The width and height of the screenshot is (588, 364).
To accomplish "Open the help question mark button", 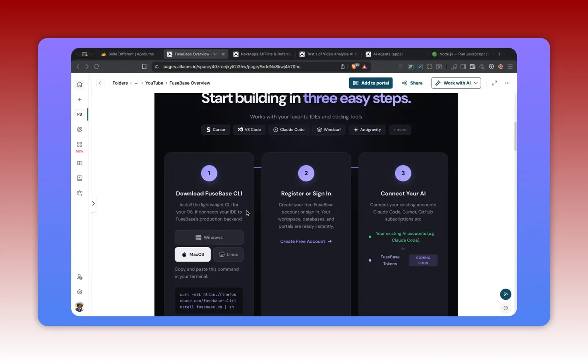I will 505,308.
